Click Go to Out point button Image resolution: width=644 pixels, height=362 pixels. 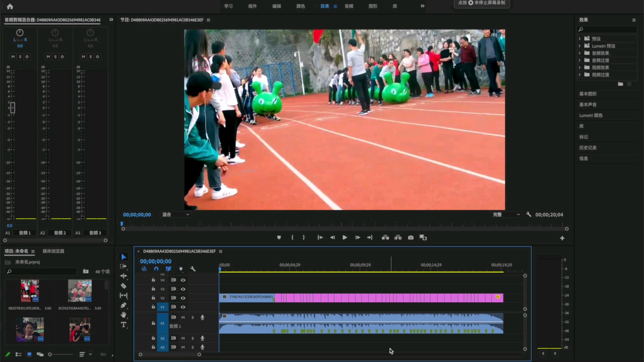click(x=370, y=237)
